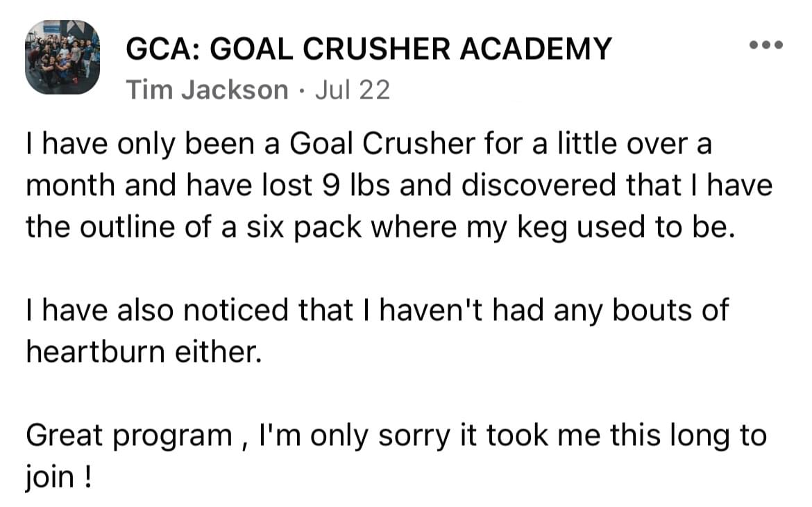Image resolution: width=812 pixels, height=507 pixels.
Task: Click the word 'heartburn' in the post
Action: [96, 351]
